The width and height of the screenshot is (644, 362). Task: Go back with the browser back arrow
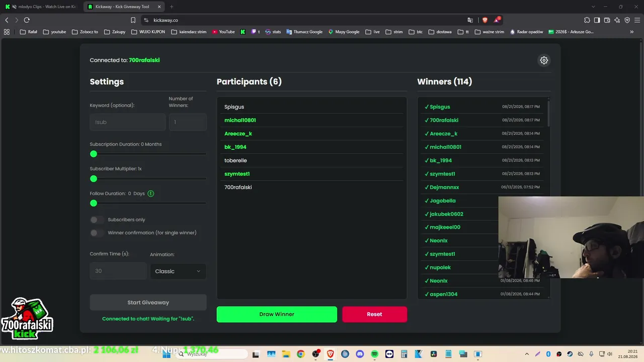click(x=7, y=20)
